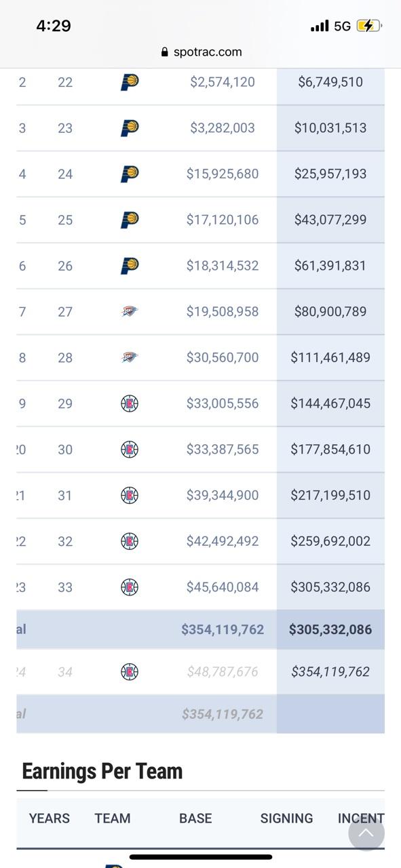The height and width of the screenshot is (868, 401).
Task: Tap the Clippers logo in age 33 row
Action: (130, 587)
